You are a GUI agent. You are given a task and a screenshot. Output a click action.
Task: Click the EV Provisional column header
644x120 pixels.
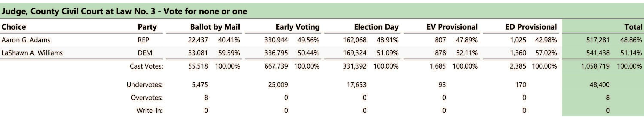click(452, 27)
